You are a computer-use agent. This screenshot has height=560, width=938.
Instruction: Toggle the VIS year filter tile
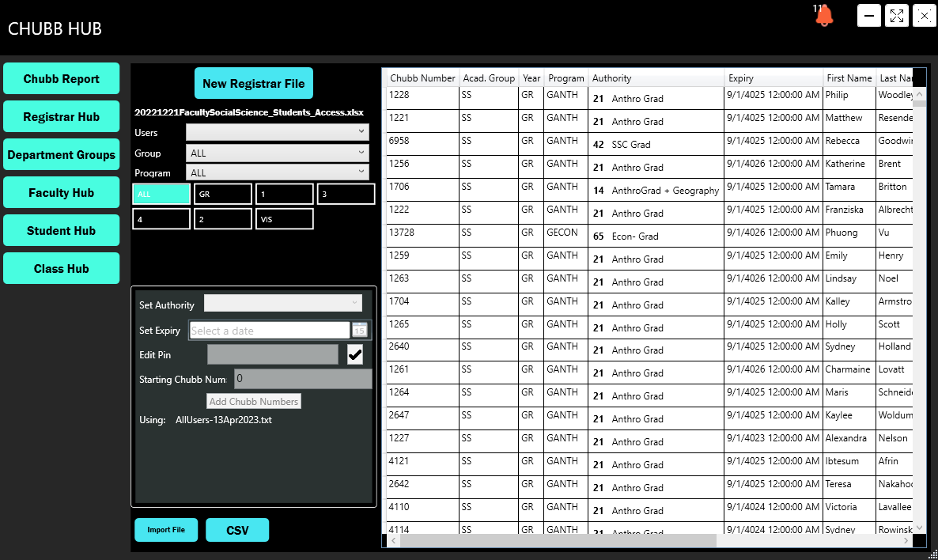(x=285, y=218)
